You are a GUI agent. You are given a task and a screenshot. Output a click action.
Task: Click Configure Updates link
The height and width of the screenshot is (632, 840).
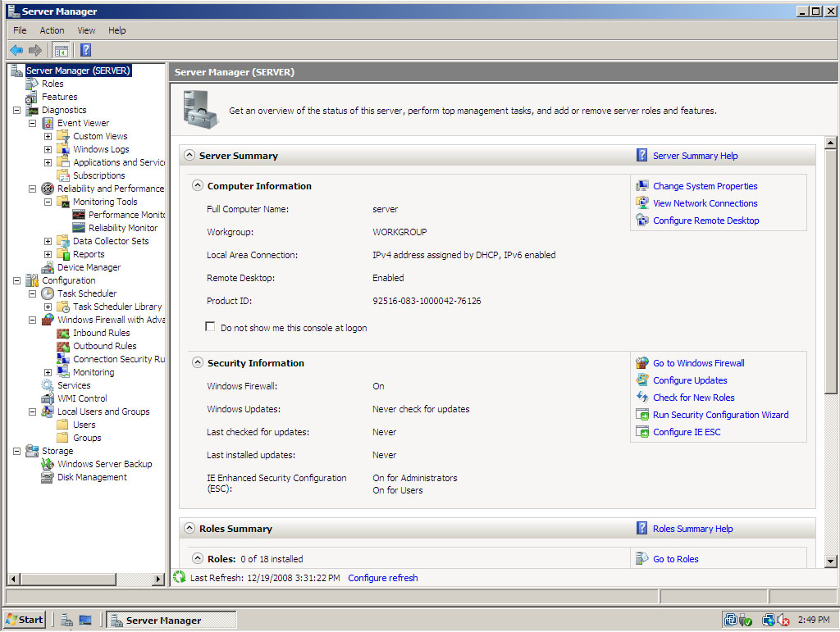pos(690,380)
